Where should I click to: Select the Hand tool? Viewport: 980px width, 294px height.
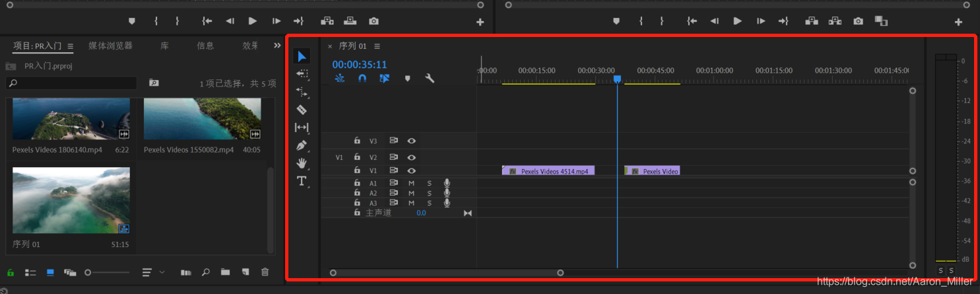pyautogui.click(x=302, y=163)
